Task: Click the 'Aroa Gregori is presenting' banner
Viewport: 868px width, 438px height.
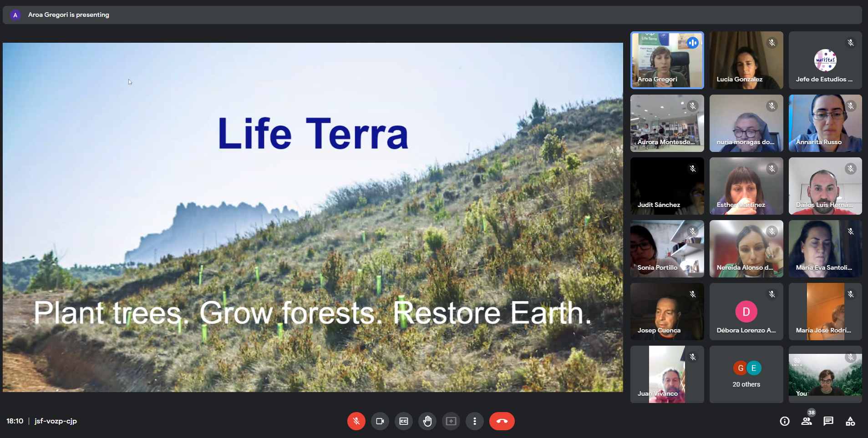Action: pyautogui.click(x=432, y=15)
